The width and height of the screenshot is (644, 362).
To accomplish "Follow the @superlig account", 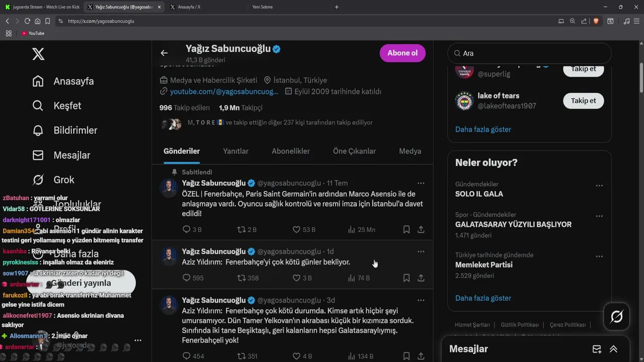I will [x=583, y=69].
